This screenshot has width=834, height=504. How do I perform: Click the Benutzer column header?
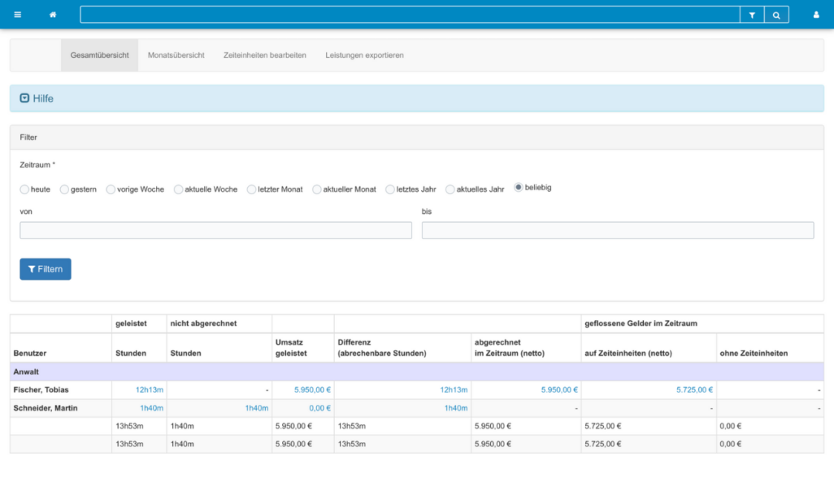click(x=30, y=353)
